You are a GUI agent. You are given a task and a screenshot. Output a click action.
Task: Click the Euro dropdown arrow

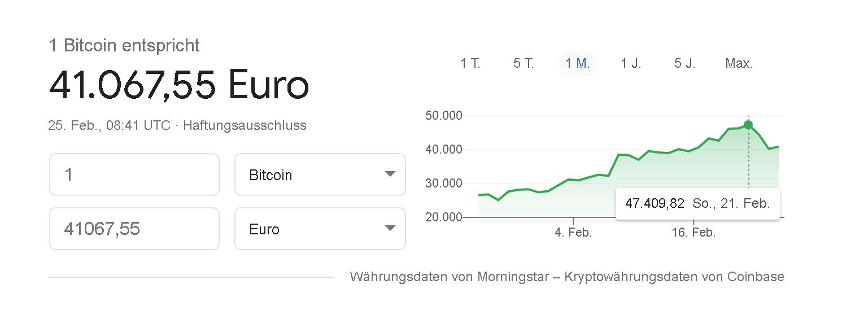click(x=390, y=228)
